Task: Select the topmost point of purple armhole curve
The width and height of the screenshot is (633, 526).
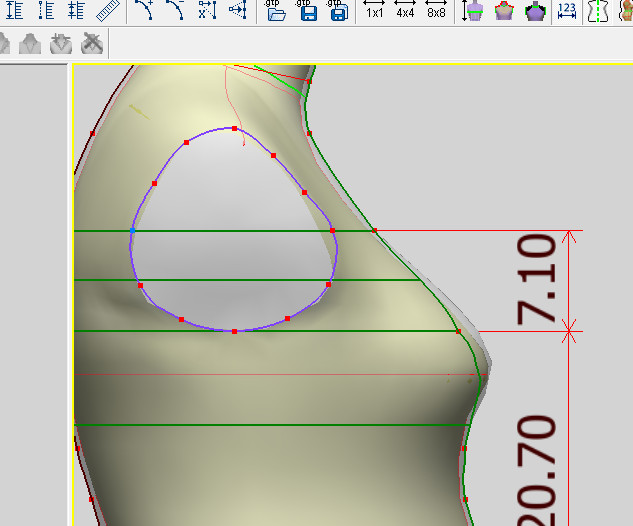Action: [x=234, y=128]
